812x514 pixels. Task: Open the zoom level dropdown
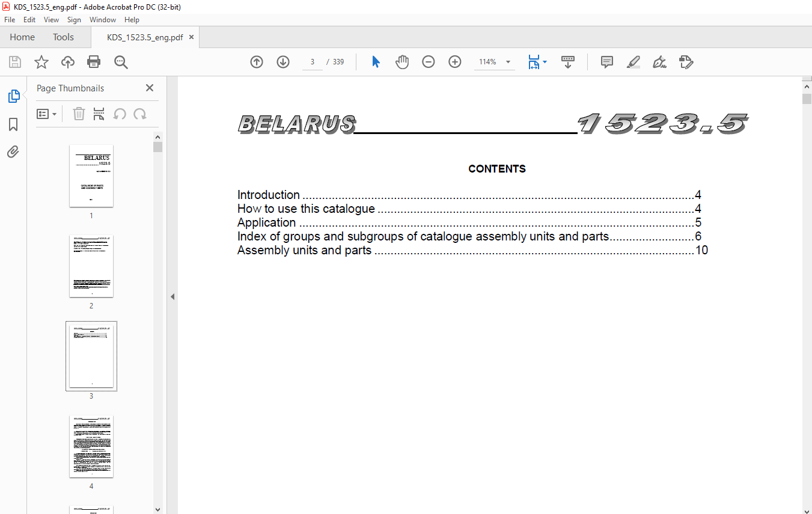[508, 62]
